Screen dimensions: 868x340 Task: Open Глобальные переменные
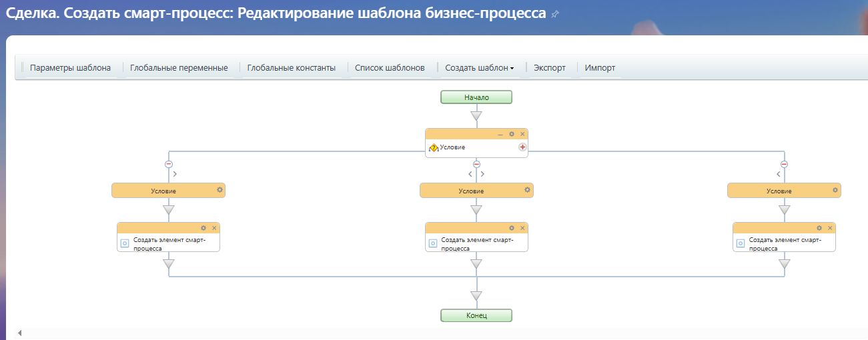179,67
